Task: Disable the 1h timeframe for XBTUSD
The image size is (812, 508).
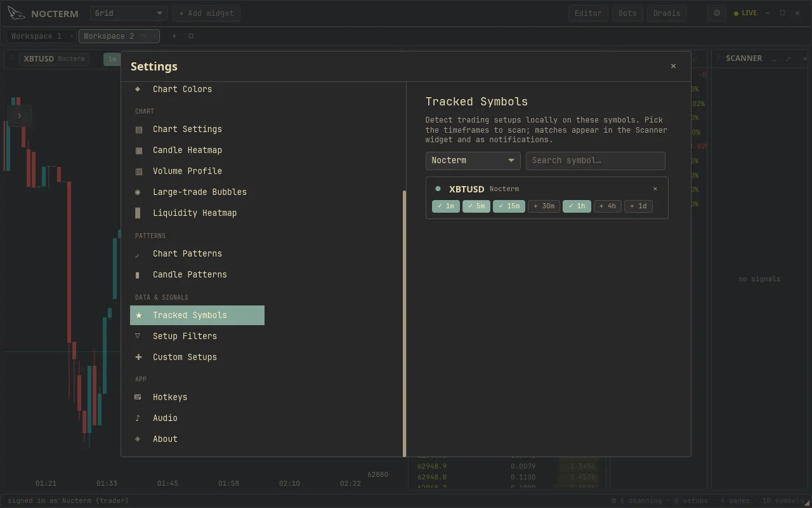Action: coord(577,206)
